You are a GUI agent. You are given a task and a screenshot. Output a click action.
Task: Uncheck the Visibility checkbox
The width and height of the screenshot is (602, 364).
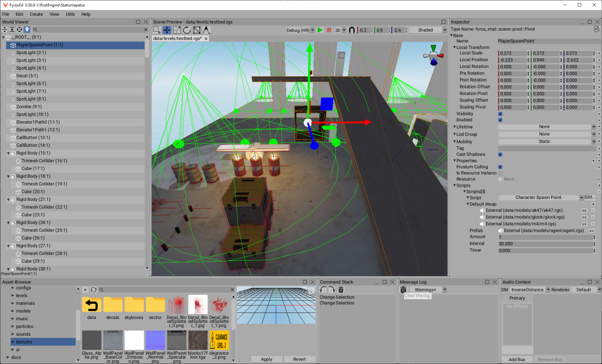click(500, 114)
